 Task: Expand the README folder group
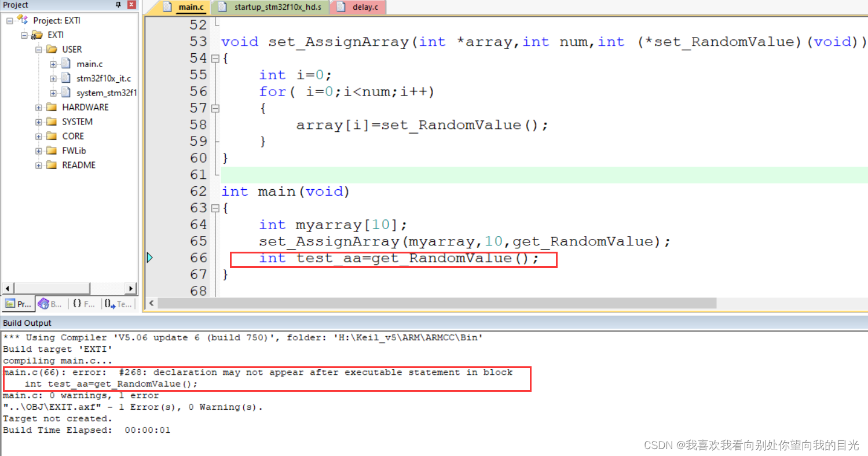click(39, 165)
